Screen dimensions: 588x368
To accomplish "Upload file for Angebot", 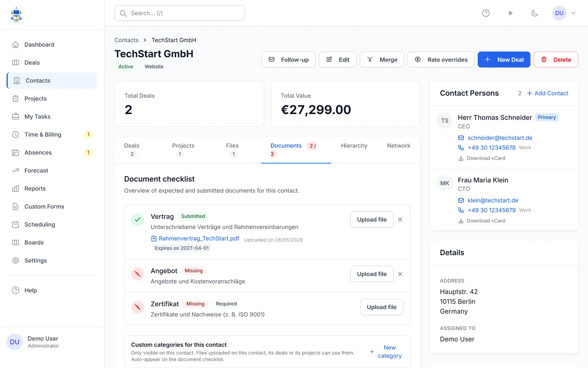I will (x=372, y=274).
